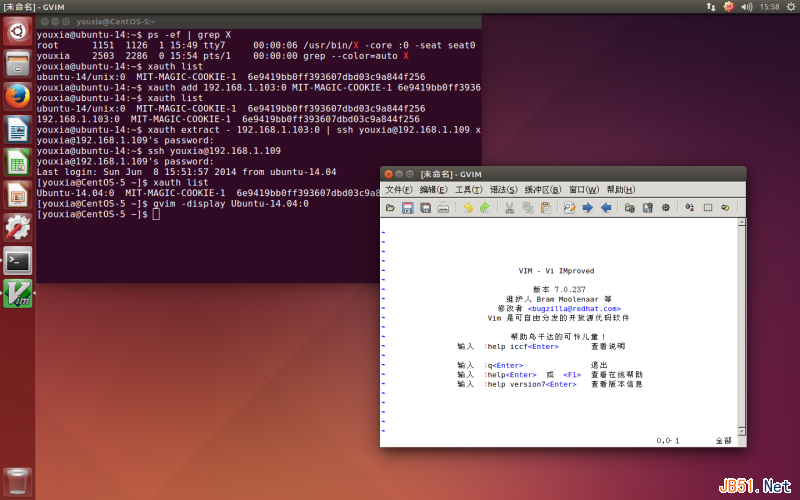Run a Vim script with the gear icon
Screen dimensions: 800x500
tap(666, 208)
